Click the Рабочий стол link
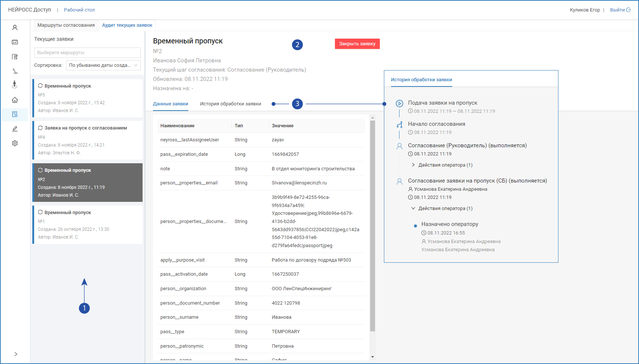Image resolution: width=639 pixels, height=364 pixels. 79,10
